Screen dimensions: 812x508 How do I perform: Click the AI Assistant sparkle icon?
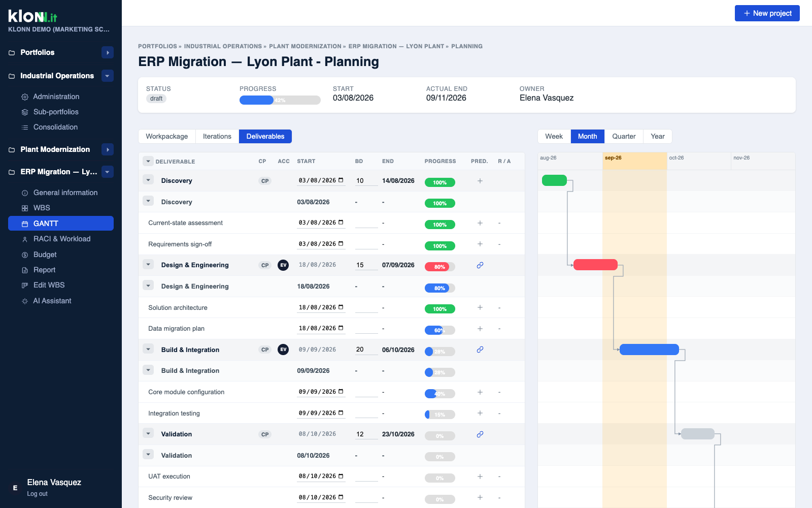tap(24, 301)
